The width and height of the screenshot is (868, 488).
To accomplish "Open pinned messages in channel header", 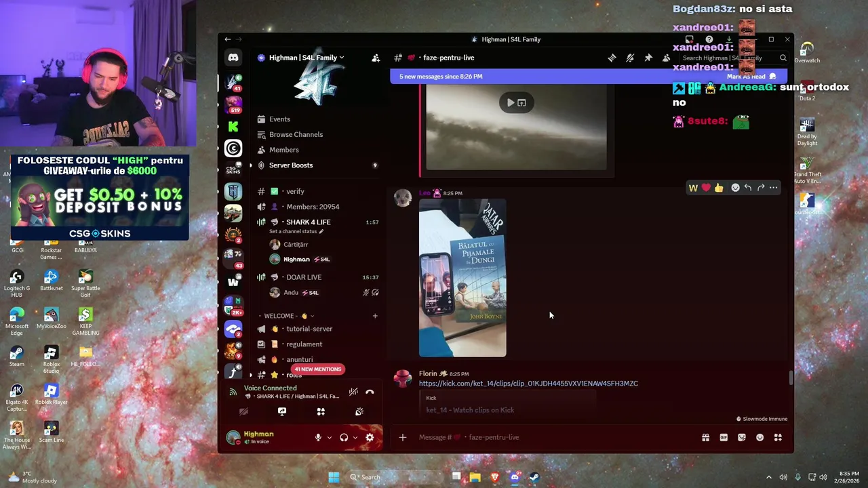I will point(648,58).
